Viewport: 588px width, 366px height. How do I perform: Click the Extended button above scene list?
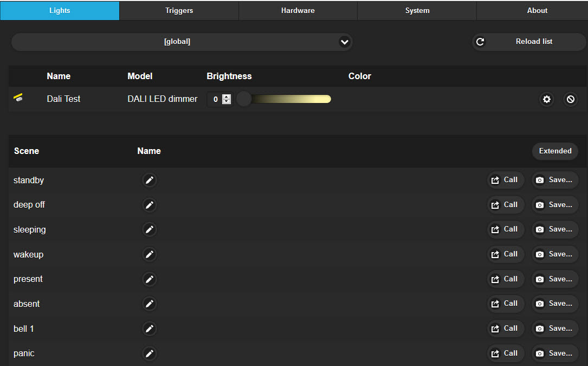tap(555, 151)
